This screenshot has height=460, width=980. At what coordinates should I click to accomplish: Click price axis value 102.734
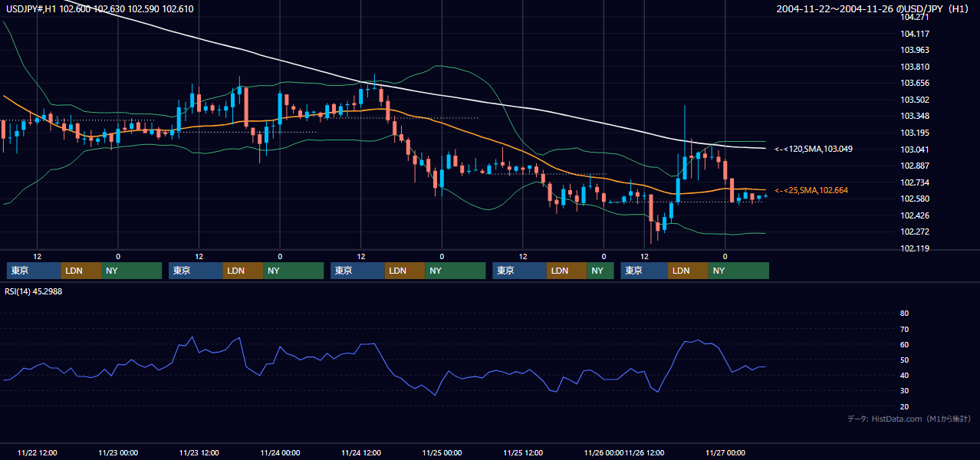pyautogui.click(x=915, y=182)
